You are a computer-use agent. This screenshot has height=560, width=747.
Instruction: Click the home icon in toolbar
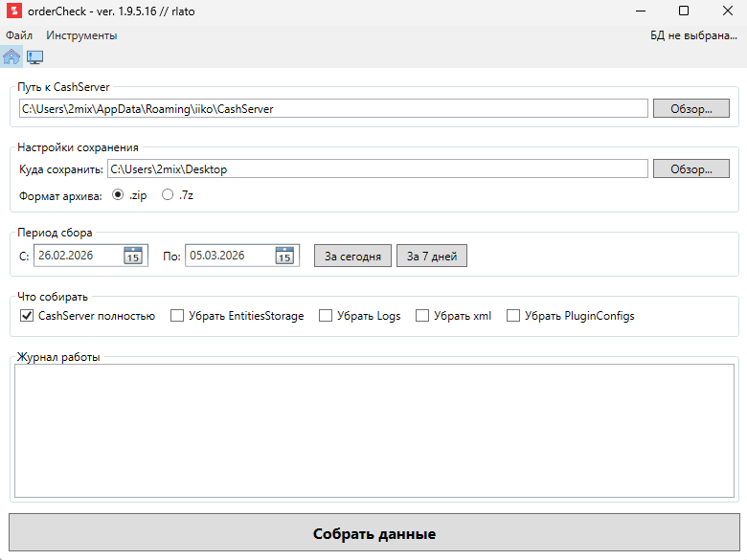click(11, 56)
